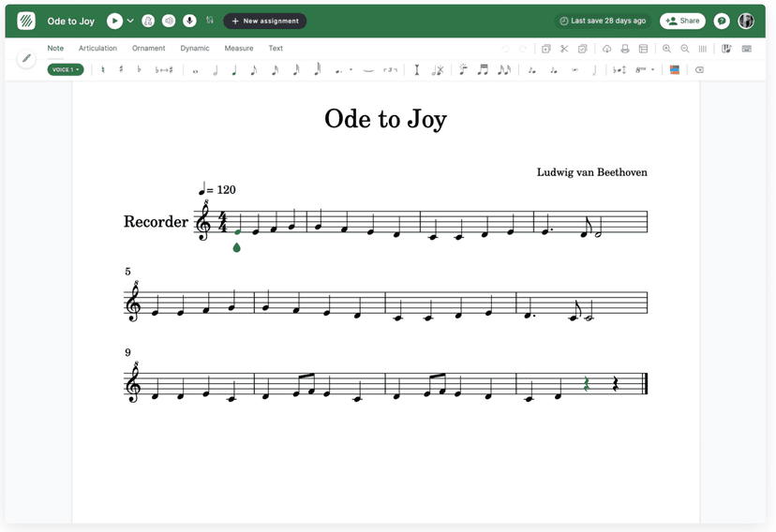
Task: Apply the sharp accidental
Action: click(121, 69)
